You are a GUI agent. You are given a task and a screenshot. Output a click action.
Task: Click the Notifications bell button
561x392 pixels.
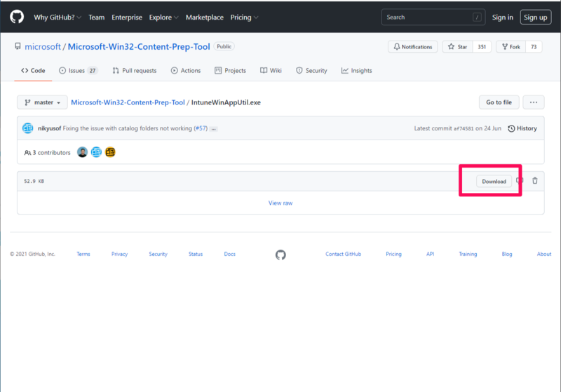click(x=412, y=47)
